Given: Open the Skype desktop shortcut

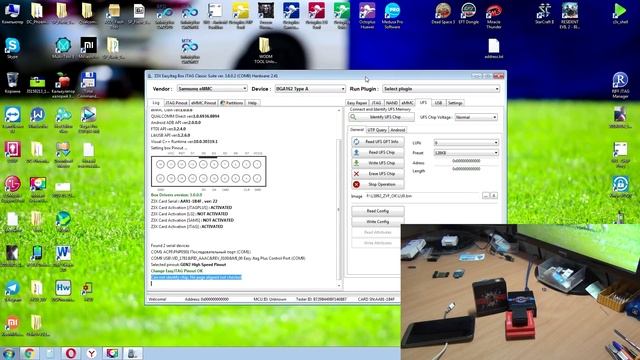Looking at the screenshot, I should point(12,48).
